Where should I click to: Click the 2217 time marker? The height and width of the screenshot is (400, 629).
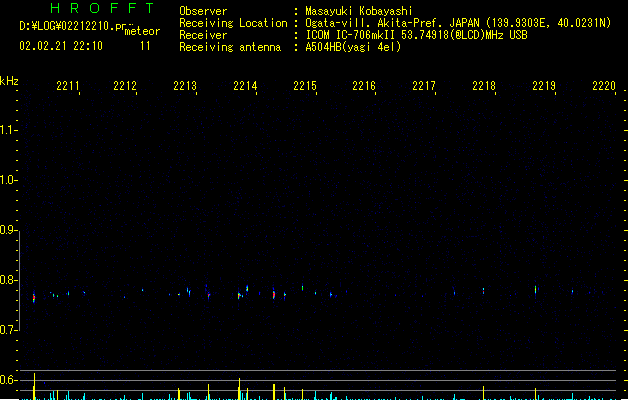click(x=424, y=86)
